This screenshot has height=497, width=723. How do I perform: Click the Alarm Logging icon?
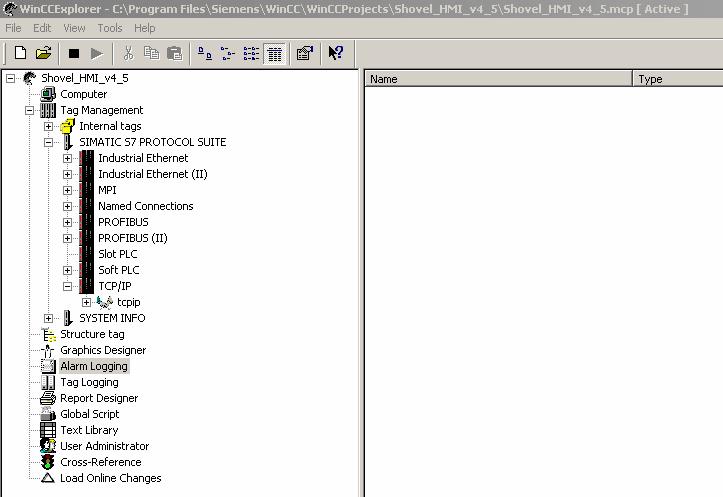click(x=48, y=366)
